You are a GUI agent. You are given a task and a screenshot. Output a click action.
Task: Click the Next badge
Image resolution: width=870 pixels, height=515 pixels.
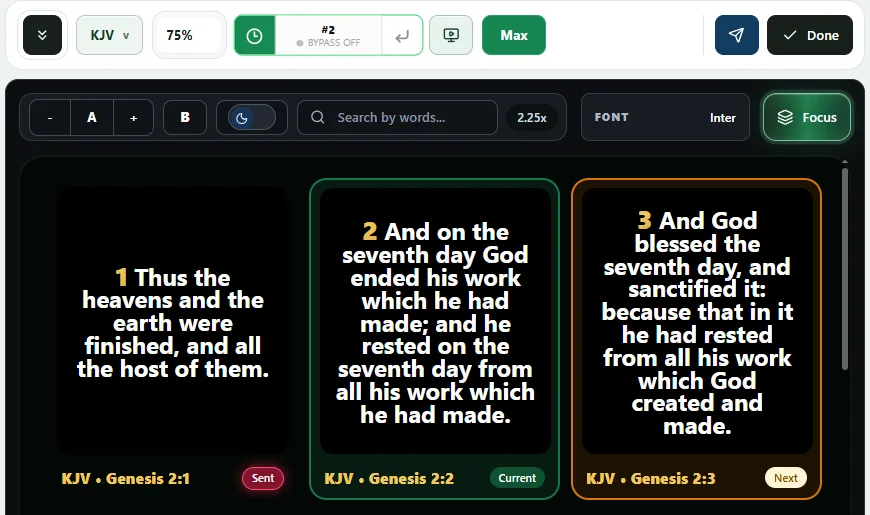[786, 478]
